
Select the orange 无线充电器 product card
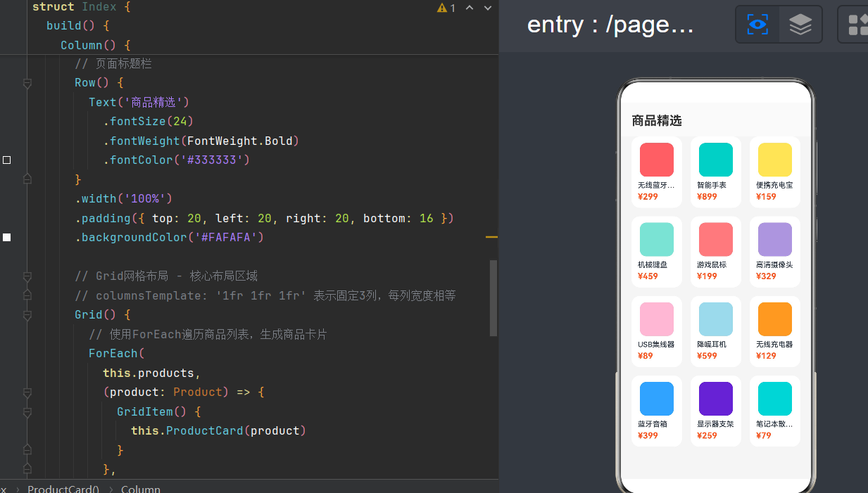775,331
